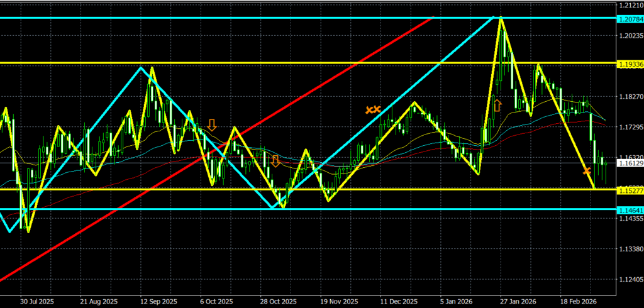
Task: Click the yellow 1.19336 price label
Action: tap(630, 63)
